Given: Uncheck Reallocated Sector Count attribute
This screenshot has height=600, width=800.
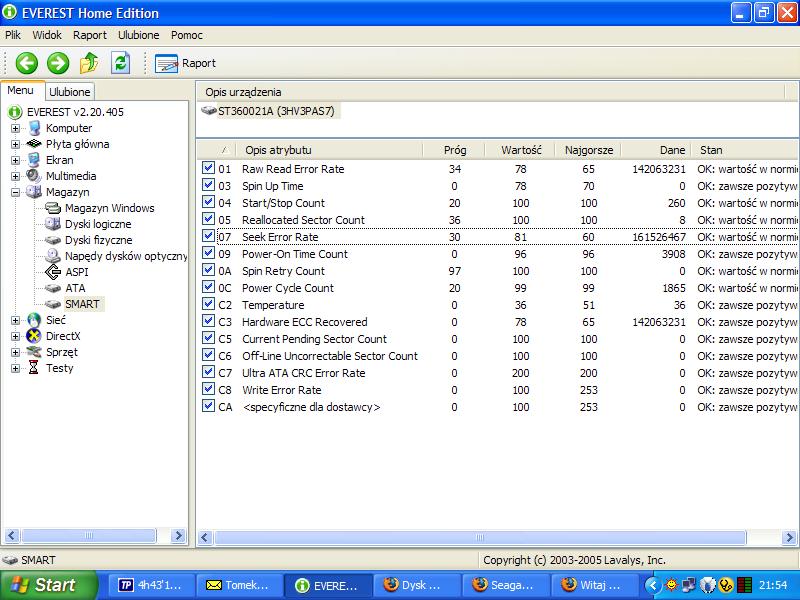Looking at the screenshot, I should click(208, 219).
